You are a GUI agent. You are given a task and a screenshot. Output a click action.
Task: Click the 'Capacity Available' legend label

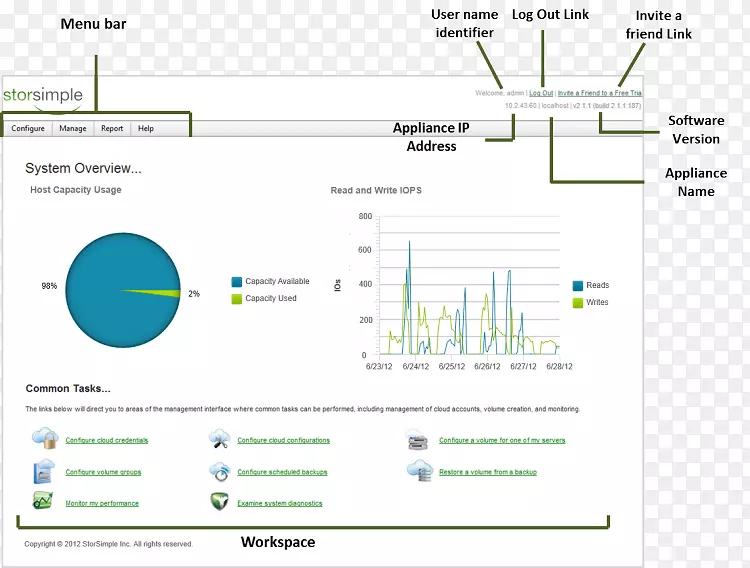tap(277, 281)
